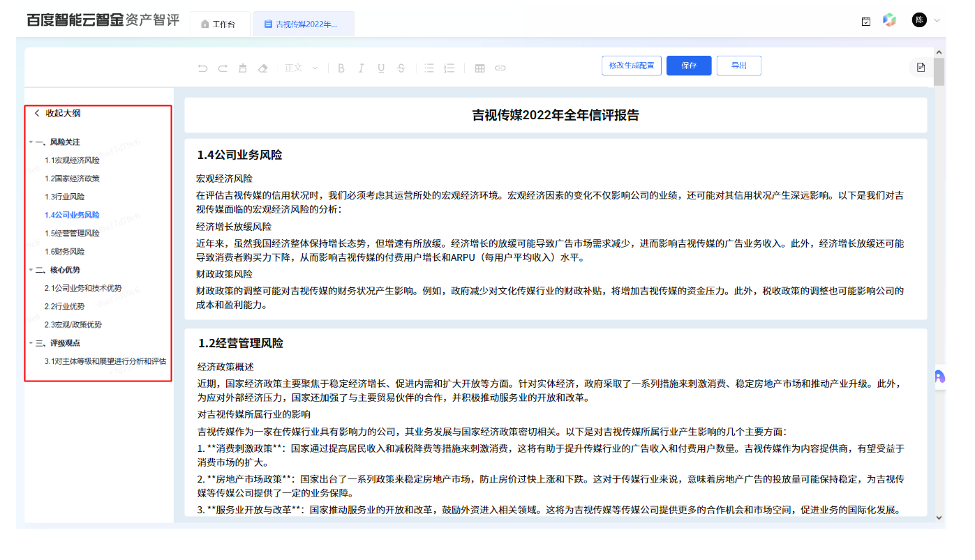Select outline item 2.2行业优势
This screenshot has width=975, height=560.
64,306
